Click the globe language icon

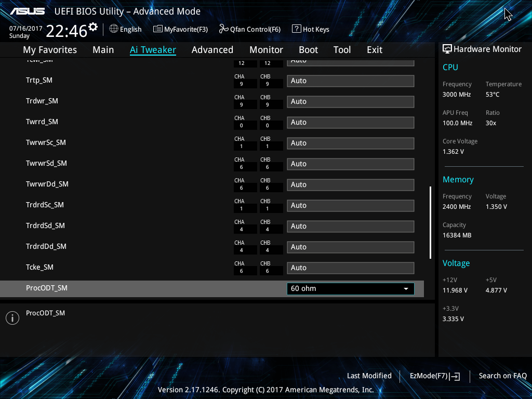tap(114, 29)
